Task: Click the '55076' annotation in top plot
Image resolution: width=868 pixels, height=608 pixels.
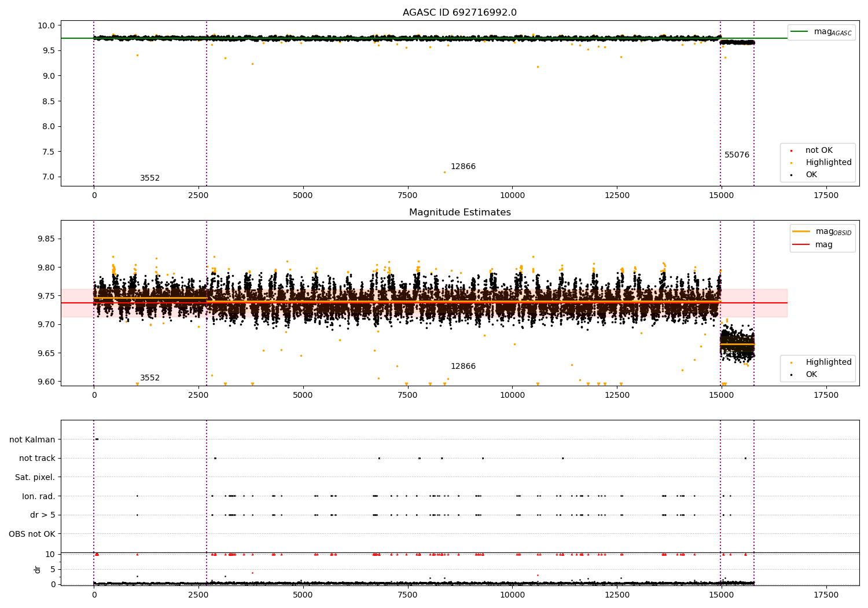Action: [737, 155]
